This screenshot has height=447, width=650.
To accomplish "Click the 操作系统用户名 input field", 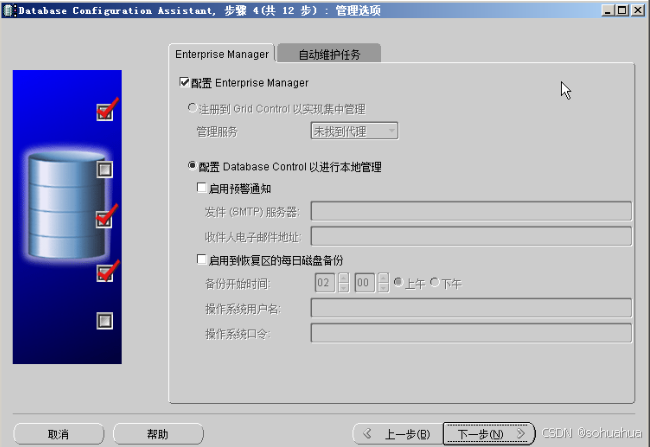I will click(471, 308).
